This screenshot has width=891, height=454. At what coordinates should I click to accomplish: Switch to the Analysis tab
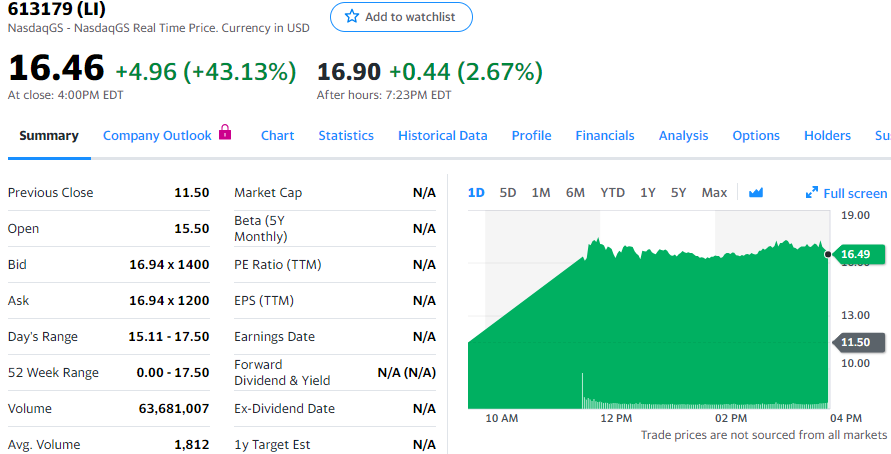click(684, 136)
